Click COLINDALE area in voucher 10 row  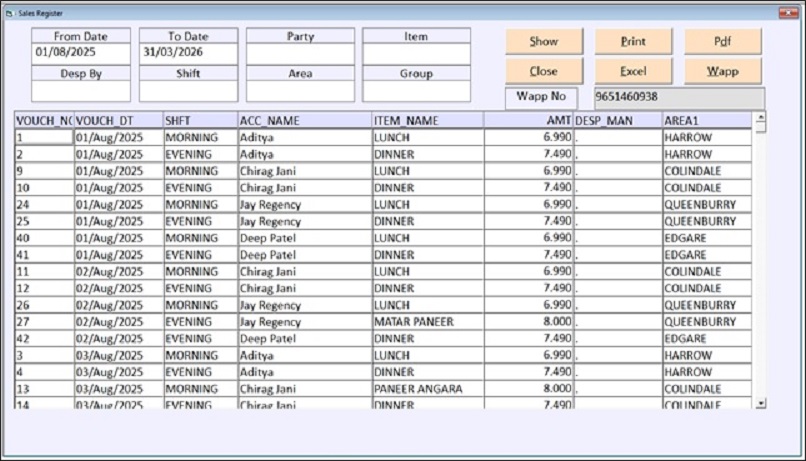pos(707,188)
